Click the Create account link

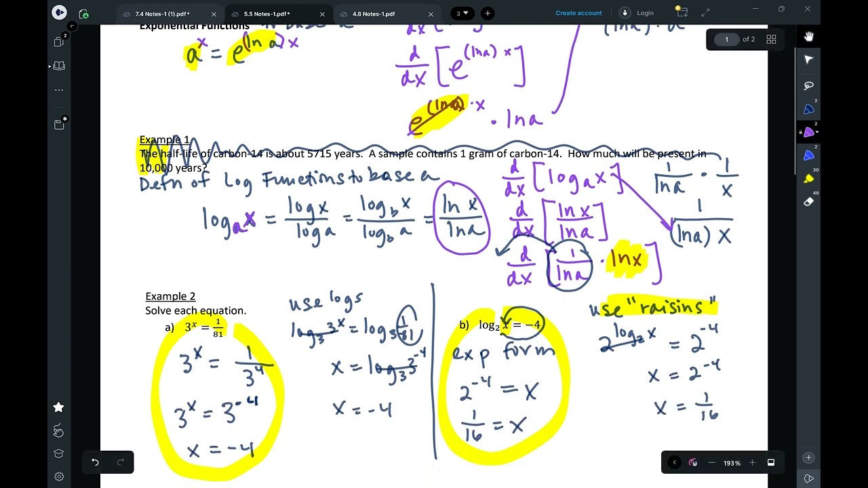(578, 13)
